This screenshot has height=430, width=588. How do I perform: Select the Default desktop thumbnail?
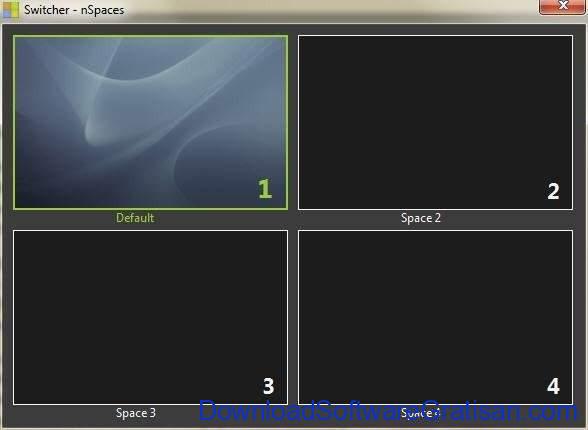point(151,122)
